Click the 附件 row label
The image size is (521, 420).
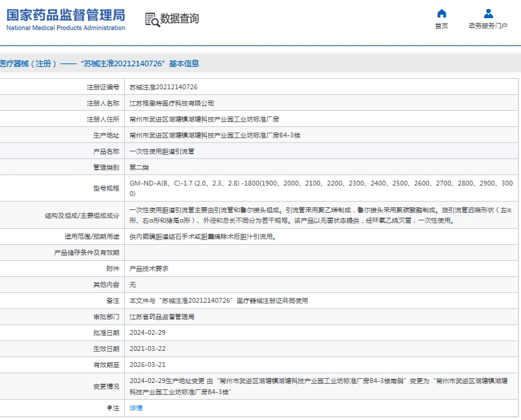pos(113,269)
